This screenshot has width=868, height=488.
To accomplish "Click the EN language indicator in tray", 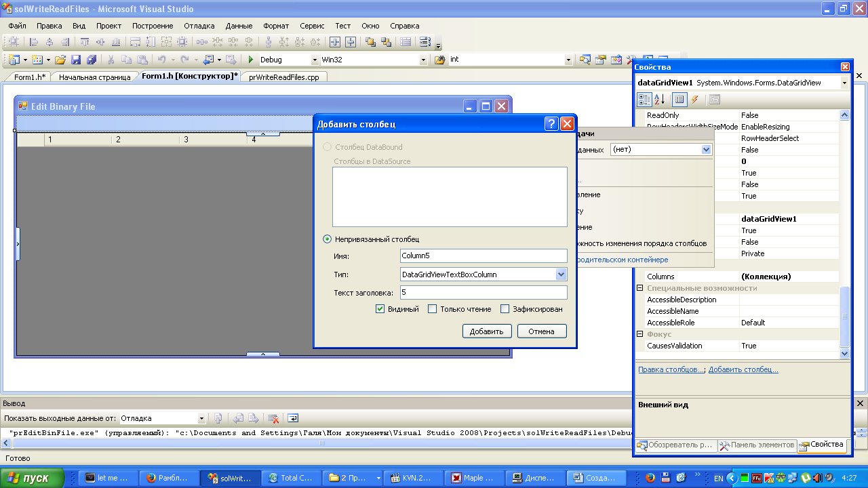I will [x=718, y=478].
